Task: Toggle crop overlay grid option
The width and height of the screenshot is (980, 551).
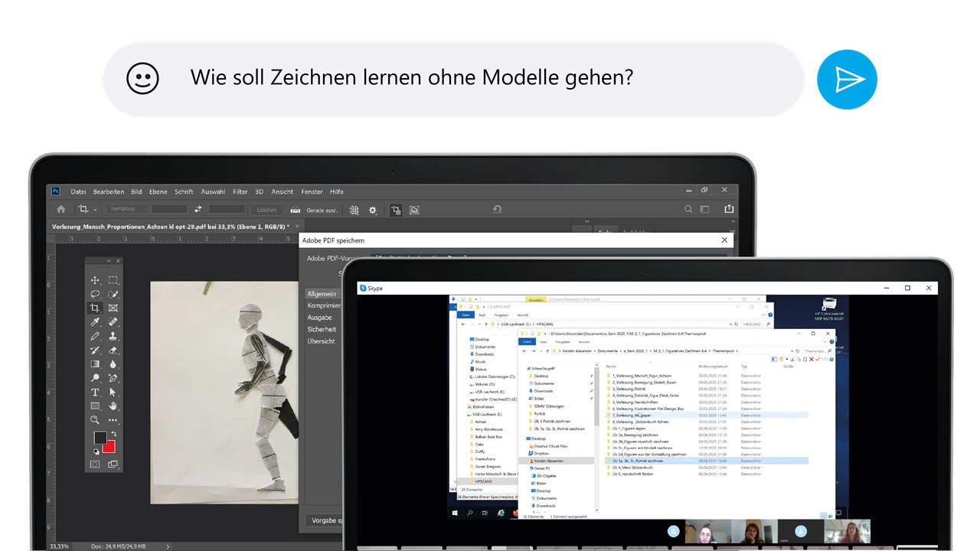Action: 354,210
